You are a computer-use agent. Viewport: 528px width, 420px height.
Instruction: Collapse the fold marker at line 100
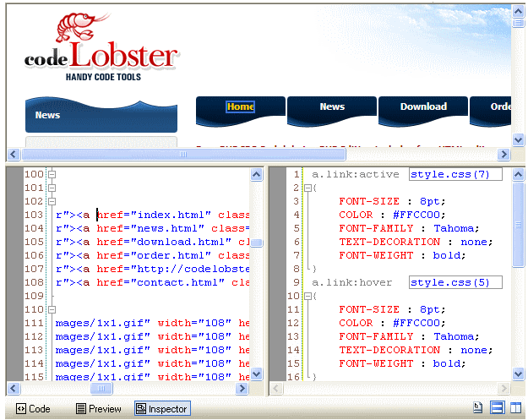[52, 174]
